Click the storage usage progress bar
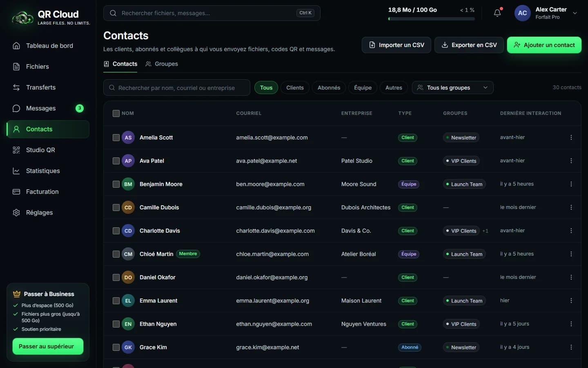Image resolution: width=588 pixels, height=368 pixels. tap(431, 18)
